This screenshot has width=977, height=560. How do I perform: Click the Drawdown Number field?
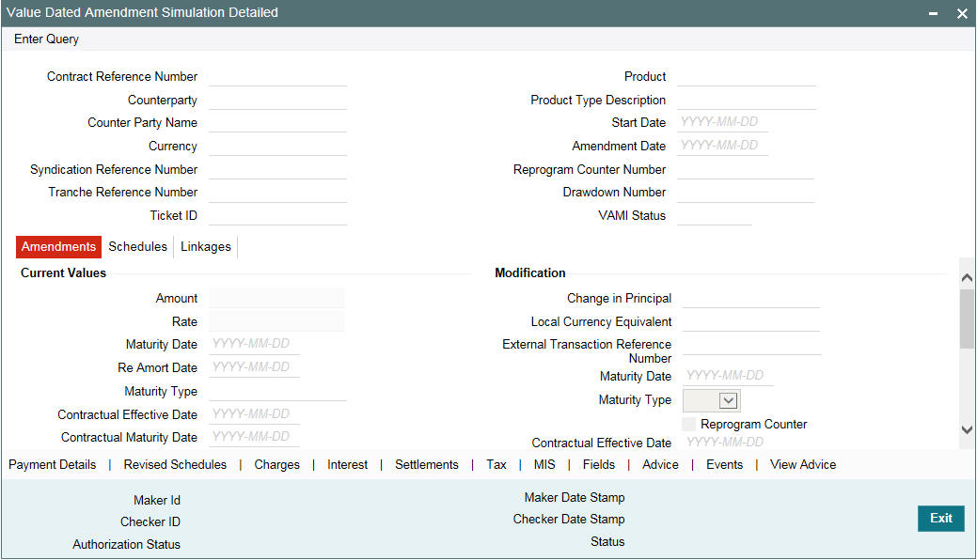click(746, 193)
